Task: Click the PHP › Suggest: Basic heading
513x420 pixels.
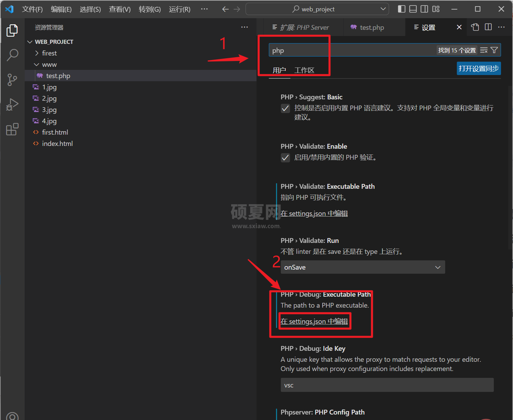Action: 311,97
